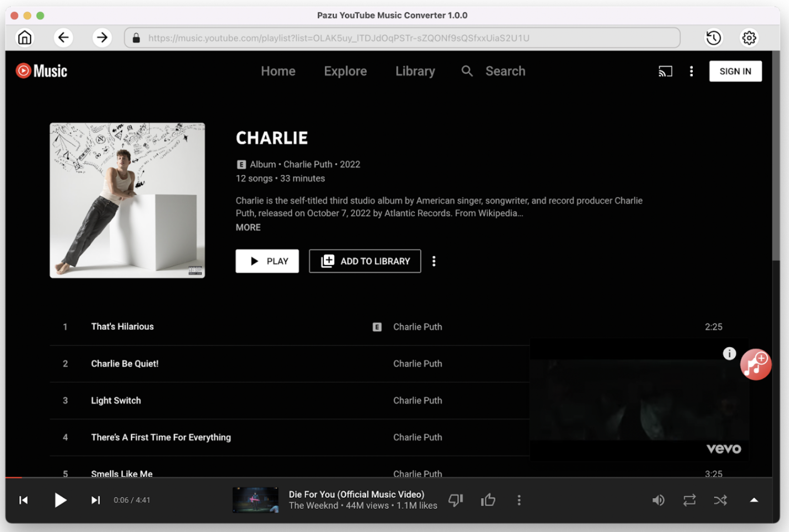Click ADD TO LIBRARY button
Viewport: 789px width, 532px height.
[x=365, y=261]
